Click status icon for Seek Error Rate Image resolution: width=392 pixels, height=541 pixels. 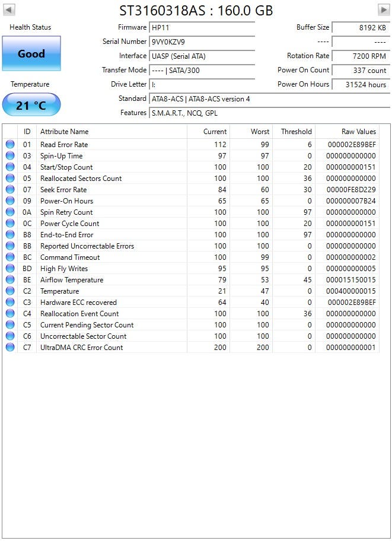10,189
